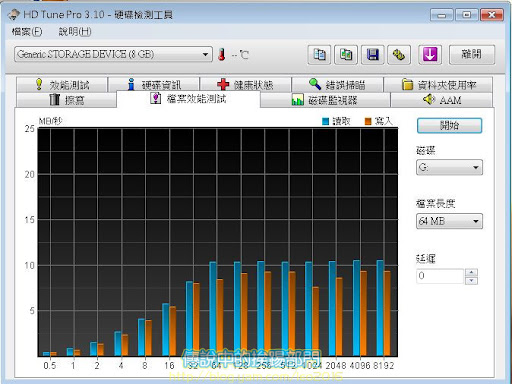Click the 開始 start button
512x384 pixels.
point(449,126)
